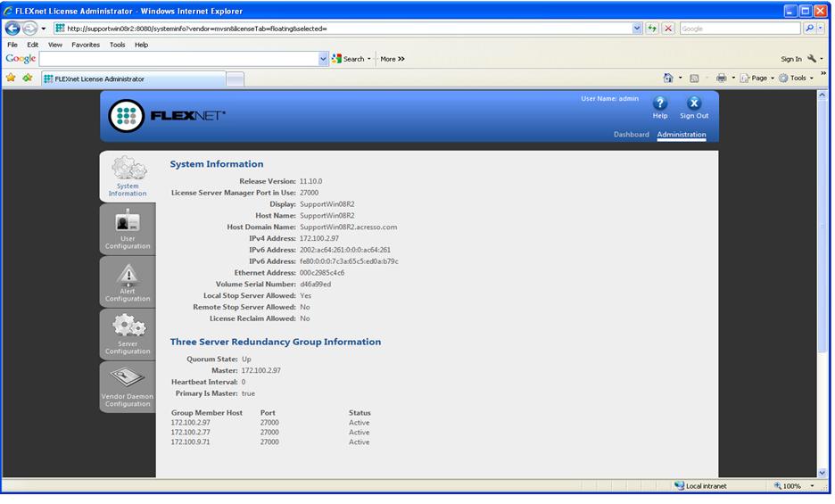Open User Configuration in the sidebar
The height and width of the screenshot is (504, 835).
(x=128, y=229)
